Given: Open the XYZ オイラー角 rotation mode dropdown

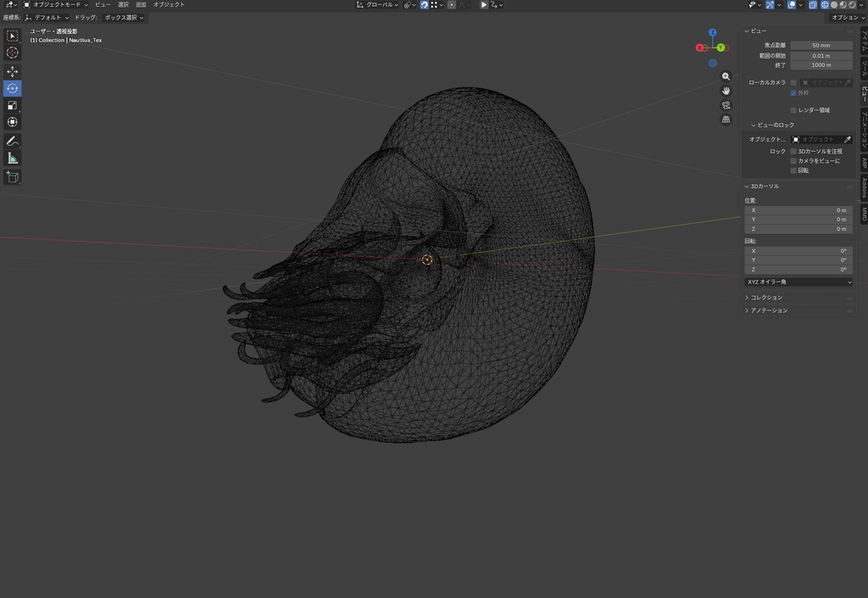Looking at the screenshot, I should pos(798,282).
